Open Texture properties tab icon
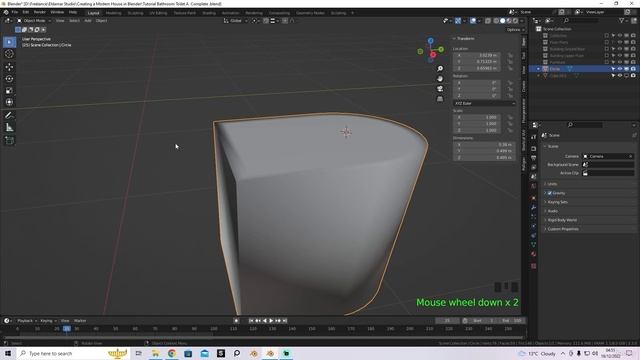The image size is (640, 360). point(533,266)
